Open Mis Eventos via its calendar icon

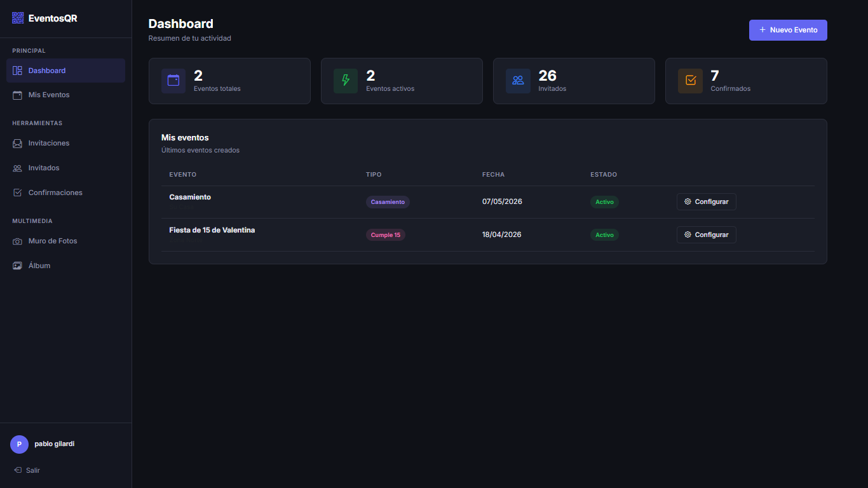(17, 95)
